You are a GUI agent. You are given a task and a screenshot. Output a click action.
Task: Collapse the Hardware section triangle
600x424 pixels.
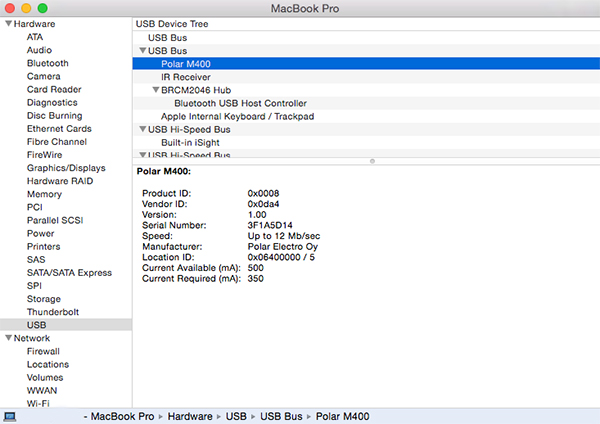point(8,24)
